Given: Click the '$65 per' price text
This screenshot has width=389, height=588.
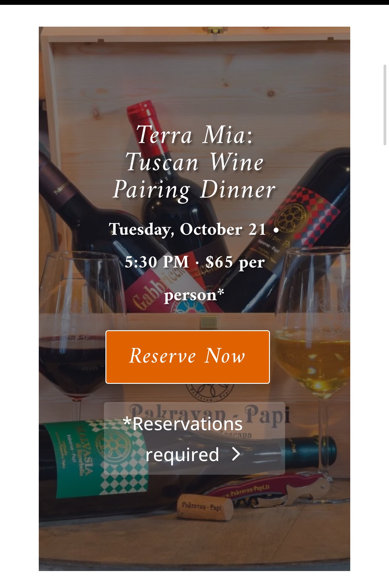Looking at the screenshot, I should [235, 262].
